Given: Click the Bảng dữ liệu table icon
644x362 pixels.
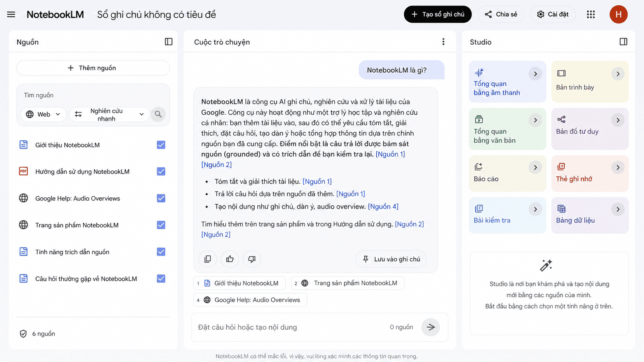Looking at the screenshot, I should pos(561,209).
